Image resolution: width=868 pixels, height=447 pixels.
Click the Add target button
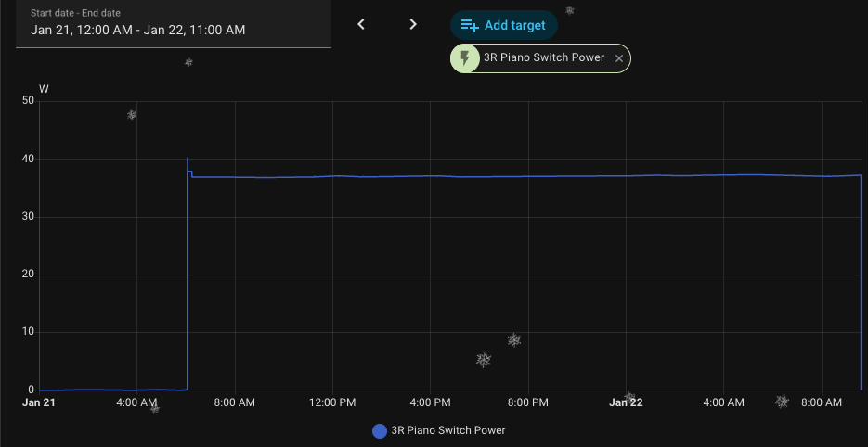coord(503,25)
